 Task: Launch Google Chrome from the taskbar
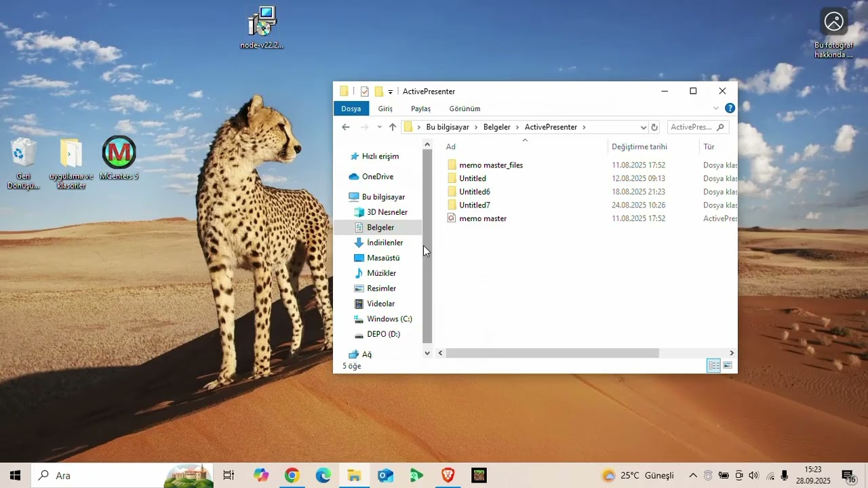(292, 476)
